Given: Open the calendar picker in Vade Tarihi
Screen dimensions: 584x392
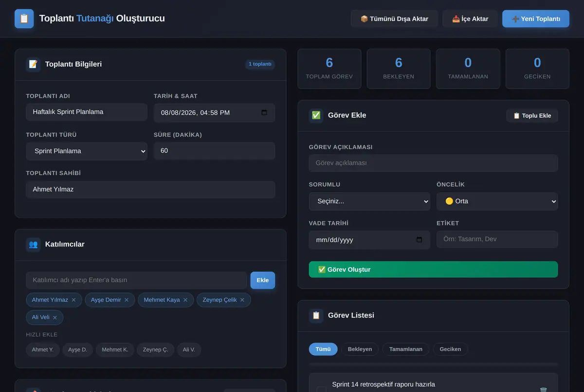Looking at the screenshot, I should tap(420, 240).
